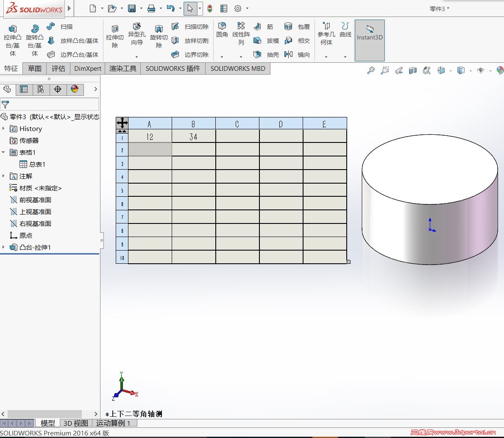
Task: Switch to the 草图 sketch tab
Action: point(35,69)
